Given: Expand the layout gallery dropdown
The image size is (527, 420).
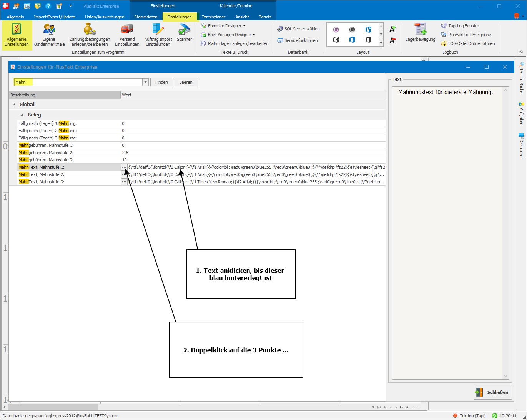Looking at the screenshot, I should [381, 43].
